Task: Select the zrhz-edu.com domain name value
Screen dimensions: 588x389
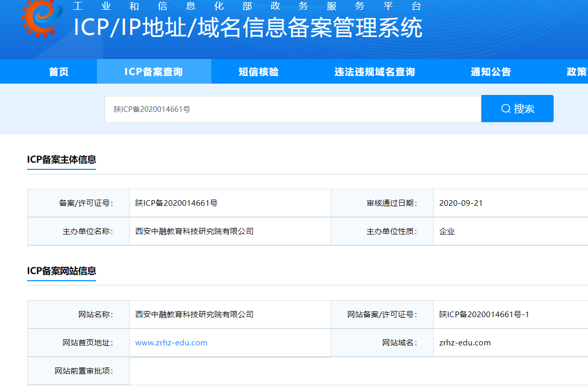Action: (x=465, y=343)
